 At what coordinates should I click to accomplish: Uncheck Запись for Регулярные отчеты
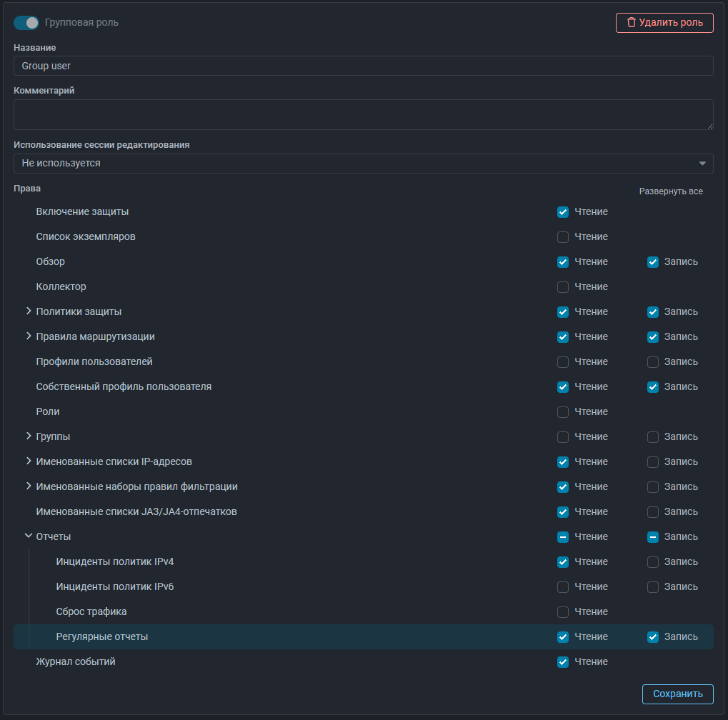(x=652, y=637)
